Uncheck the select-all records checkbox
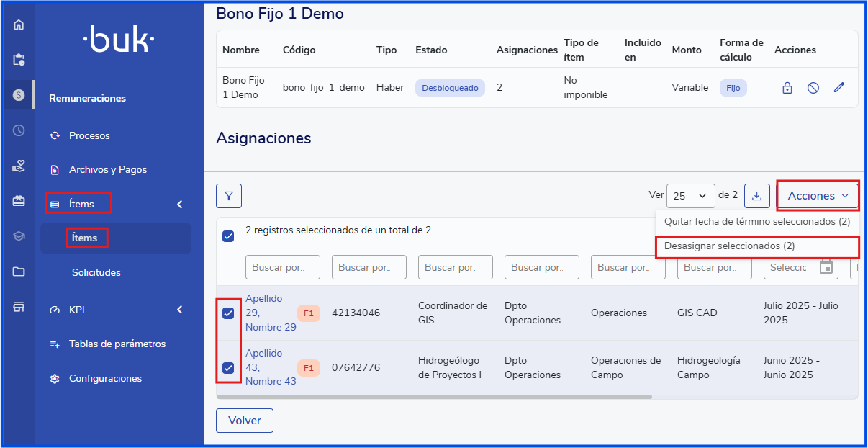The width and height of the screenshot is (868, 448). pyautogui.click(x=228, y=236)
